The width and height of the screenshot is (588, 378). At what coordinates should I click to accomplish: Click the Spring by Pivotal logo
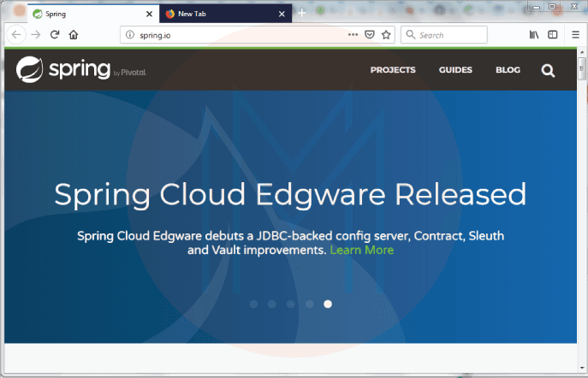(x=81, y=70)
